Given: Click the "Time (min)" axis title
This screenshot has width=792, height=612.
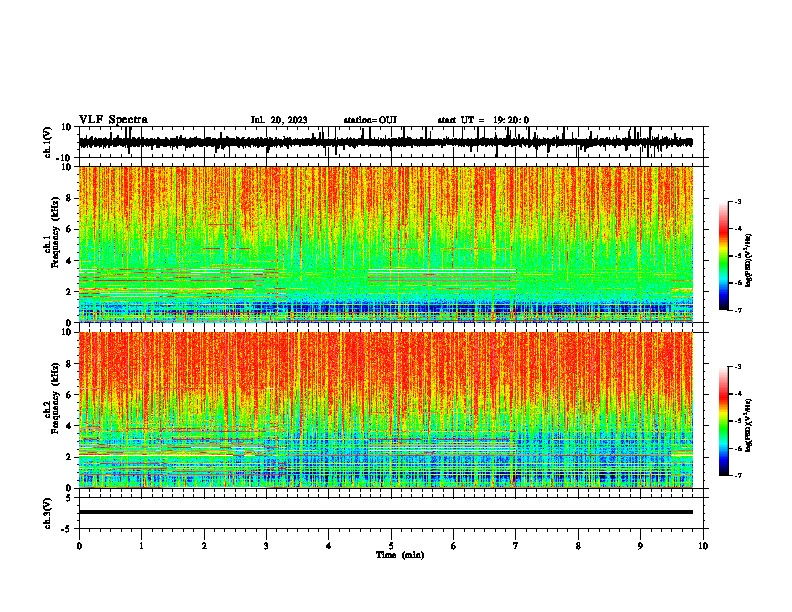Looking at the screenshot, I should coord(400,555).
